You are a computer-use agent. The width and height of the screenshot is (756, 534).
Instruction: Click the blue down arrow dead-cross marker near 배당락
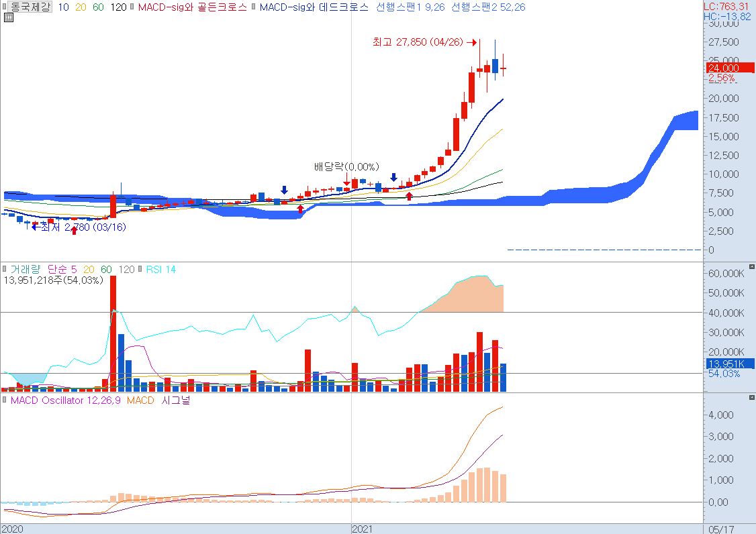pos(393,177)
